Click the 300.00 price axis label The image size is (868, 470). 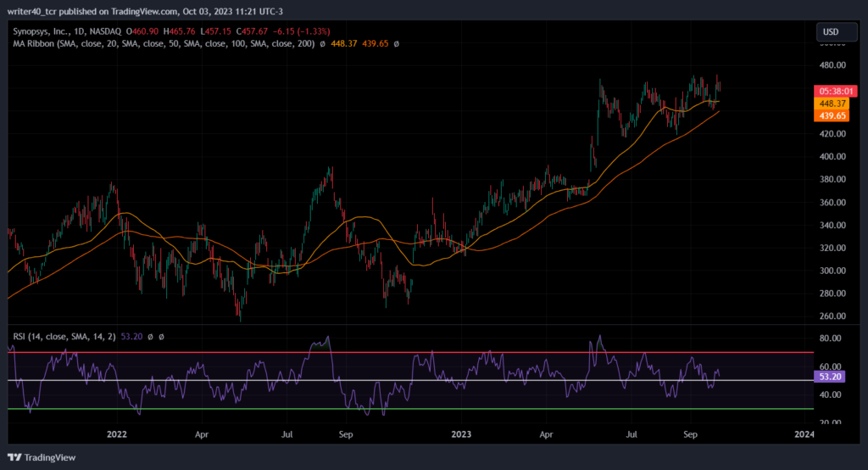coord(832,271)
